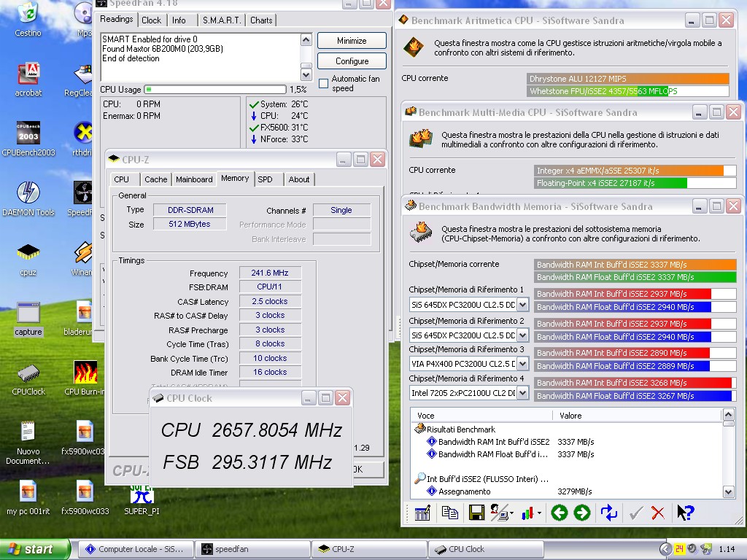Click the Dhrystone ALU 12127 MIPS bar

[x=628, y=79]
